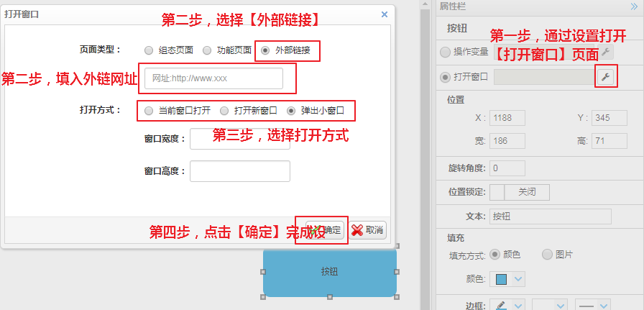Select the 组态页面 radio button
Screen dimensions: 644x310
tap(149, 50)
